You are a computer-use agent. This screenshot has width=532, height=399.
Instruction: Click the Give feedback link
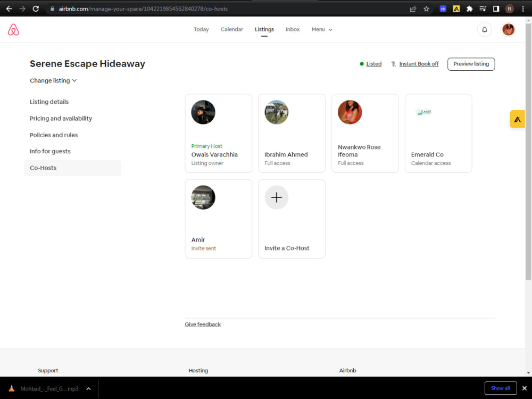(203, 325)
